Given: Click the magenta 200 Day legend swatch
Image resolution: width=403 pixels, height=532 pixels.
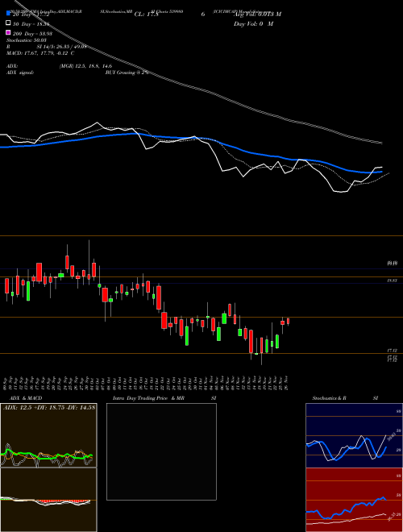Looking at the screenshot, I should point(9,33).
